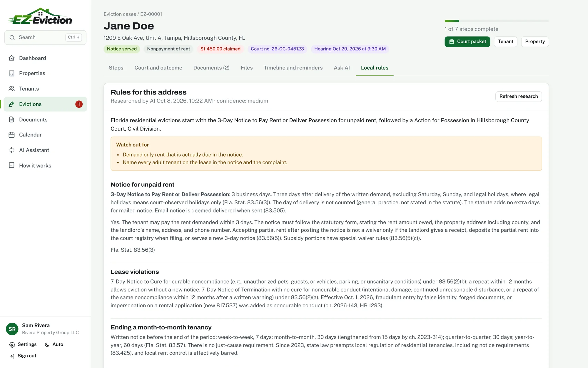Screen dimensions: 588x368
Task: Click the Eviction cases breadcrumb link
Action: click(x=120, y=14)
